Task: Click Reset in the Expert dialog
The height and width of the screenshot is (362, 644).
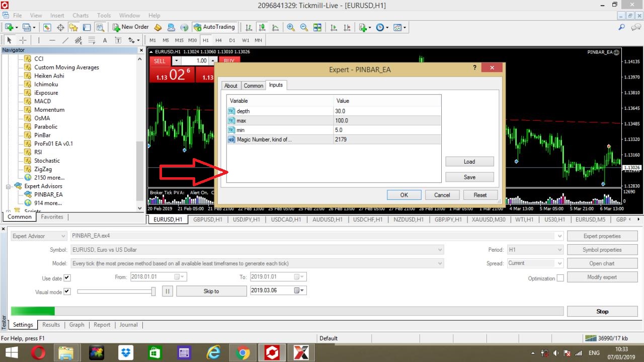Action: click(480, 195)
